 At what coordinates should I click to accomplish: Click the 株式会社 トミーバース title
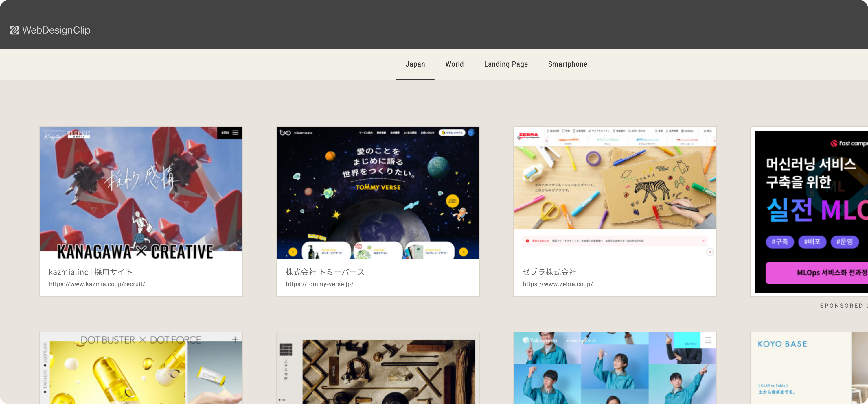[325, 272]
